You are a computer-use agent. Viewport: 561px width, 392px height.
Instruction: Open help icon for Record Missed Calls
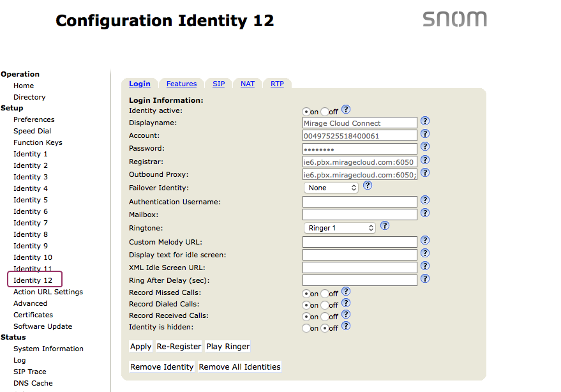[x=346, y=291]
